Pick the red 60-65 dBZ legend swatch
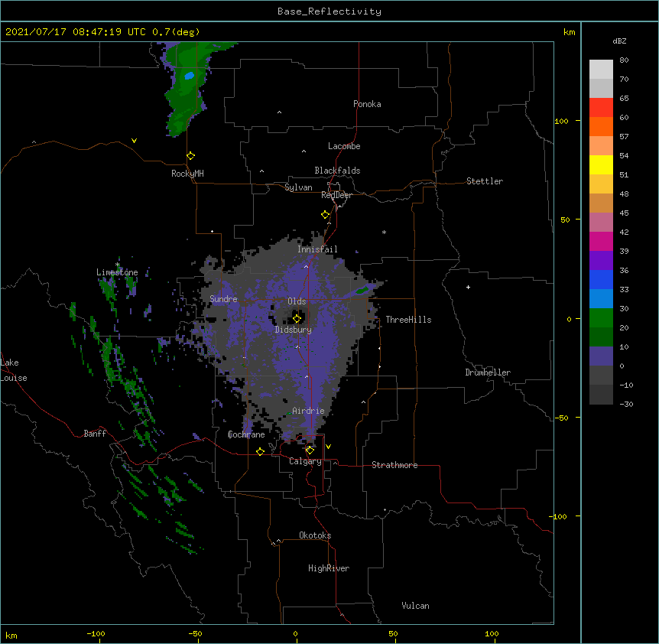Viewport: 659px width, 644px height. 601,108
